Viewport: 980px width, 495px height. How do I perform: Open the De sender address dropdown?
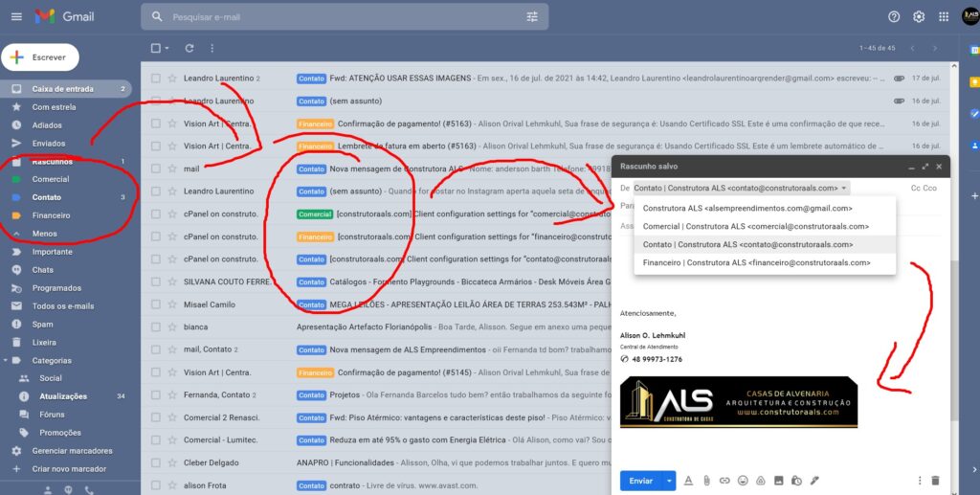[742, 188]
